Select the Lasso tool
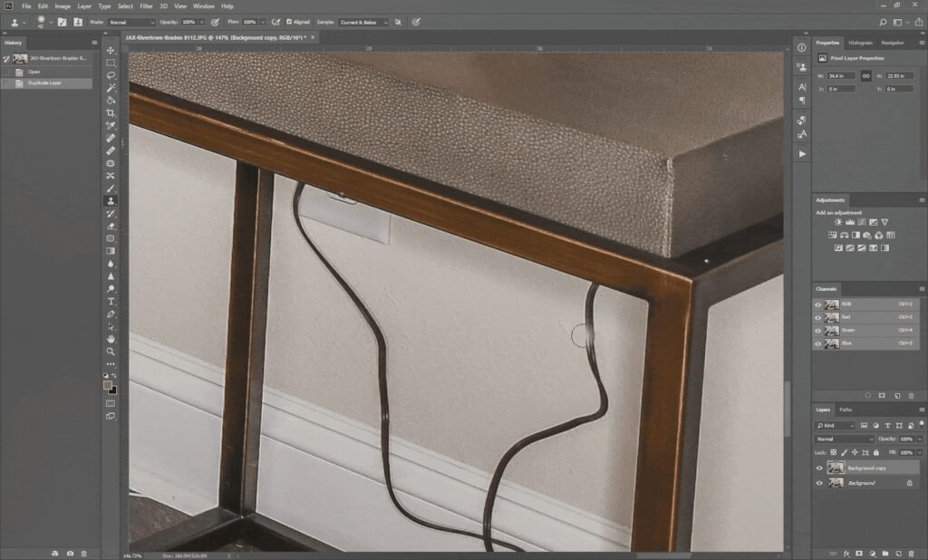Screen dimensions: 928x560 tap(111, 76)
